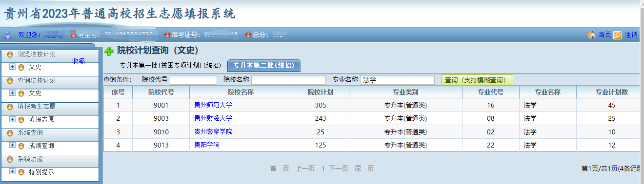Viewport: 644px width, 184px height.
Task: Go to first page 首页 in pagination
Action: (x=280, y=168)
